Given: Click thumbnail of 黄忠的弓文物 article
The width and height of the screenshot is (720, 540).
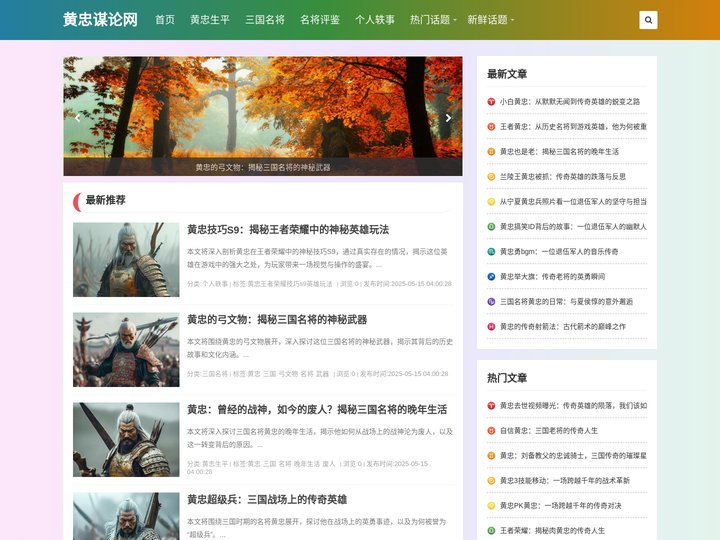Looking at the screenshot, I should click(126, 350).
